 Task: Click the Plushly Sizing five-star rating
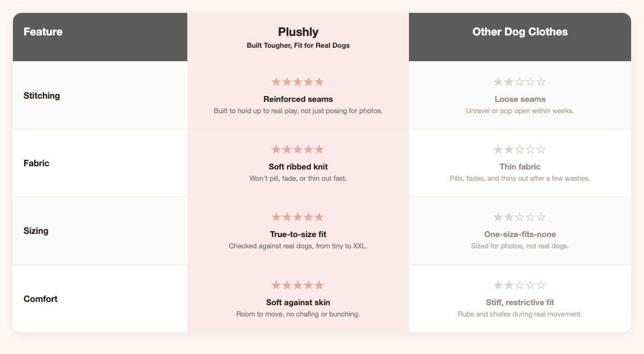point(298,217)
